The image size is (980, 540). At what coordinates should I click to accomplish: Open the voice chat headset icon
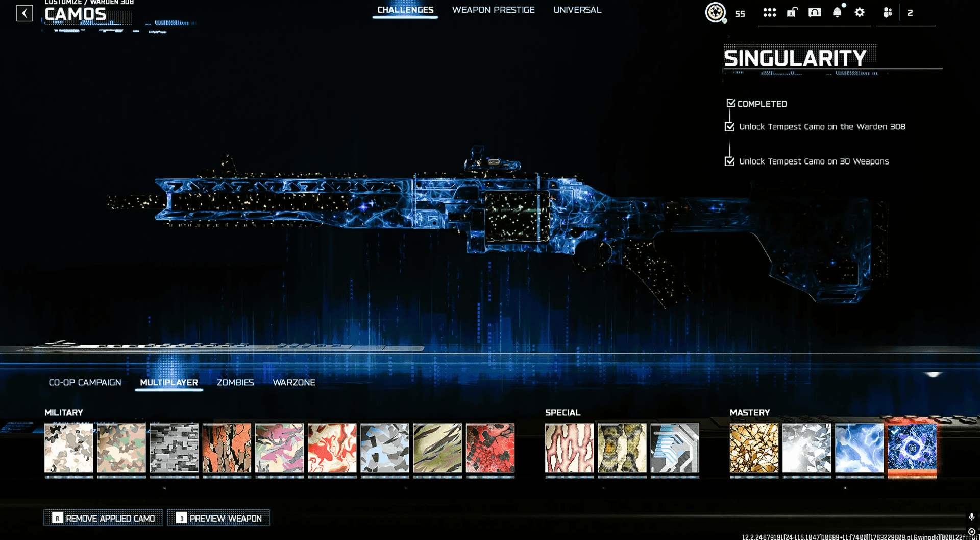[815, 13]
